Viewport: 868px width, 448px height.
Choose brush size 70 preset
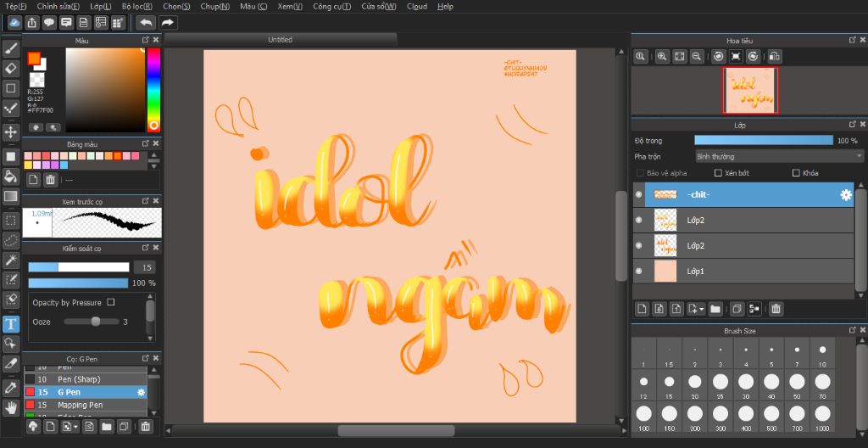[822, 385]
